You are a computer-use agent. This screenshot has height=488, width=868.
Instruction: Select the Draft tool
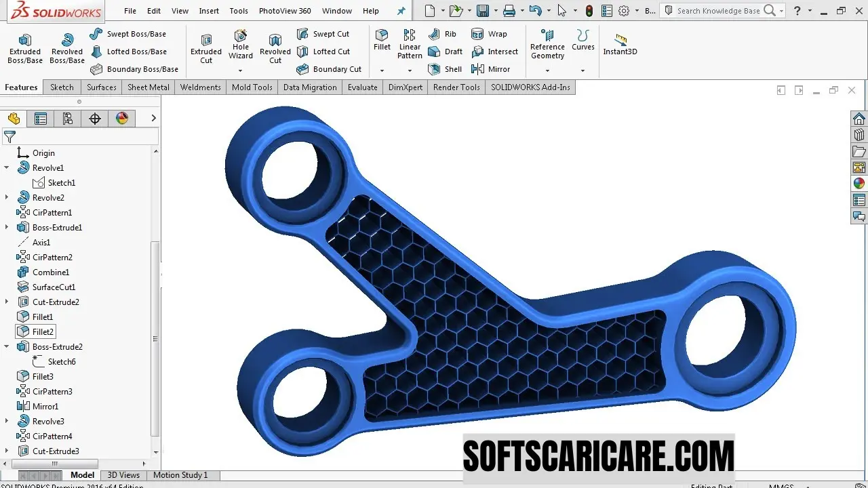click(x=445, y=52)
